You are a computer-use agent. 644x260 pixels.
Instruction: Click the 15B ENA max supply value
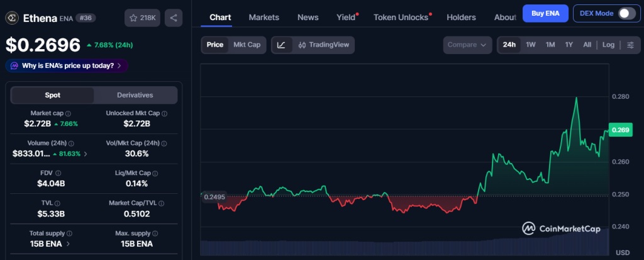pos(136,244)
